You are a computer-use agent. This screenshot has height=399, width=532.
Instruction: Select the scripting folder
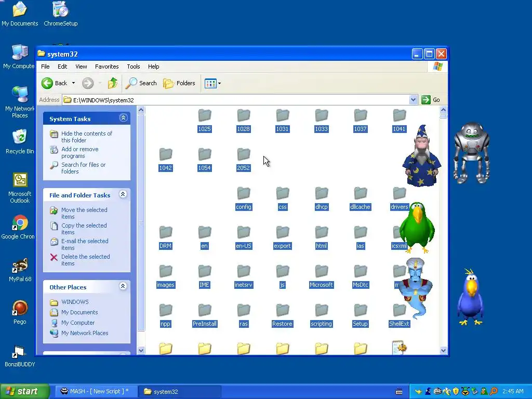(321, 315)
